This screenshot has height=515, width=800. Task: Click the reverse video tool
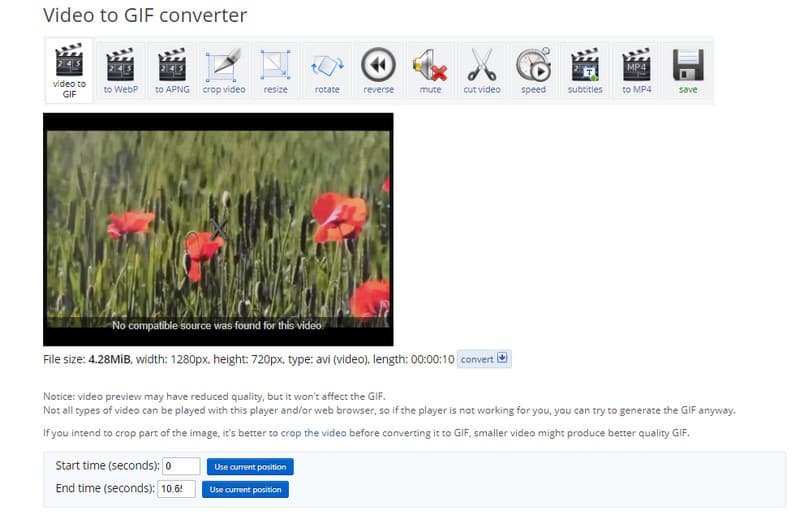pos(379,70)
